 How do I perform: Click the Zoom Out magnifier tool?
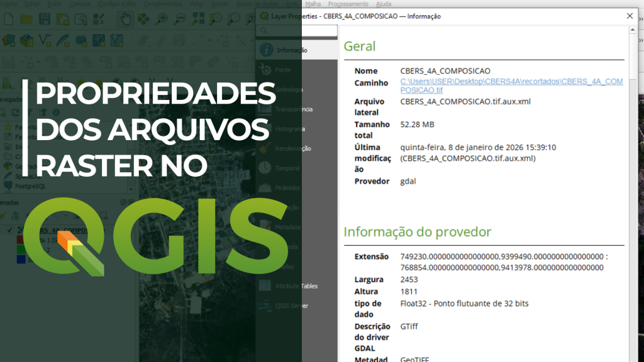[x=180, y=19]
